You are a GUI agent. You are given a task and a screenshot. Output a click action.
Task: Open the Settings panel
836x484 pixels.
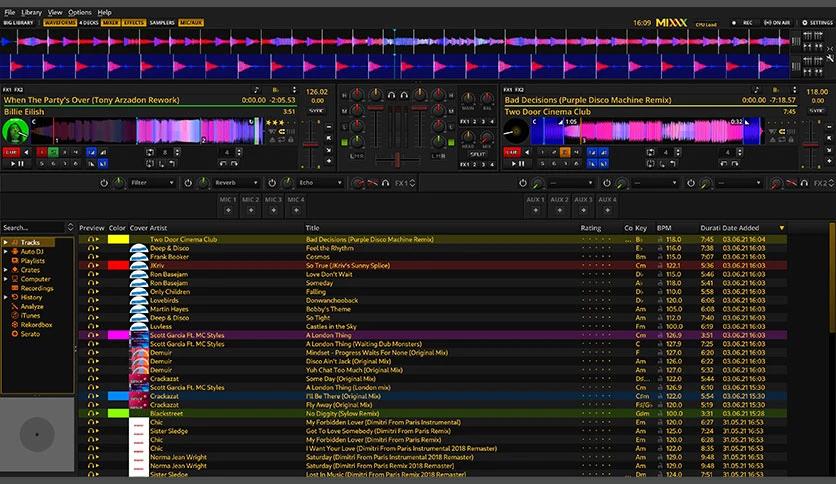coord(817,23)
